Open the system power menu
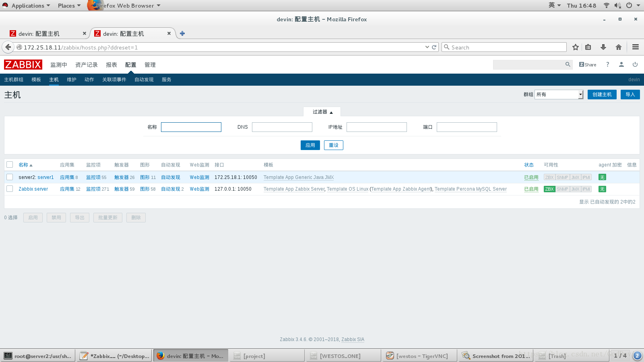Image resolution: width=644 pixels, height=362 pixels. [x=632, y=5]
